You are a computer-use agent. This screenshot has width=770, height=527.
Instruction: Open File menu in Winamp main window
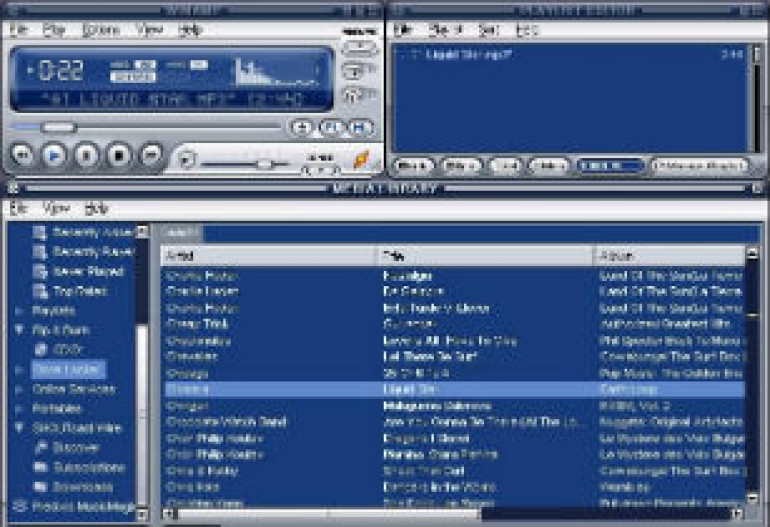click(19, 30)
